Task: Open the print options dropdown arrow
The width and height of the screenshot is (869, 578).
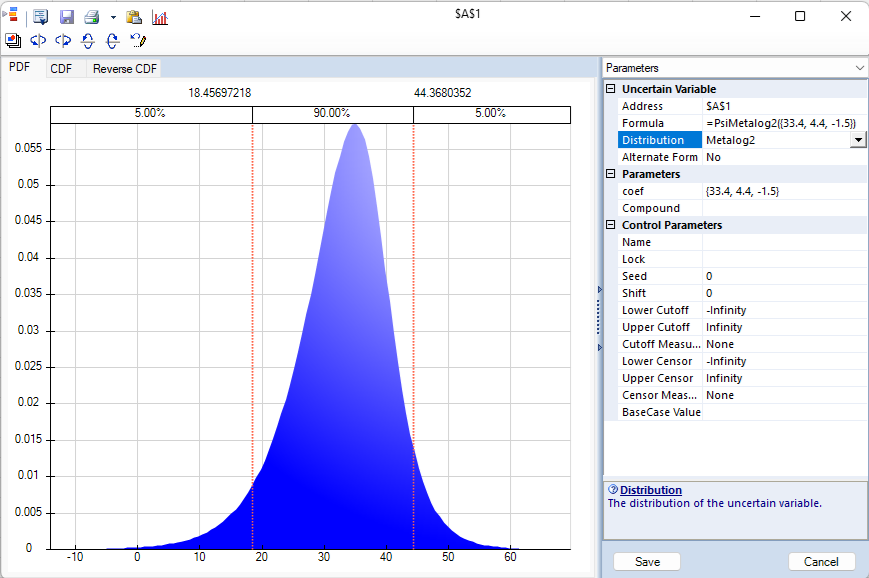Action: (x=113, y=18)
